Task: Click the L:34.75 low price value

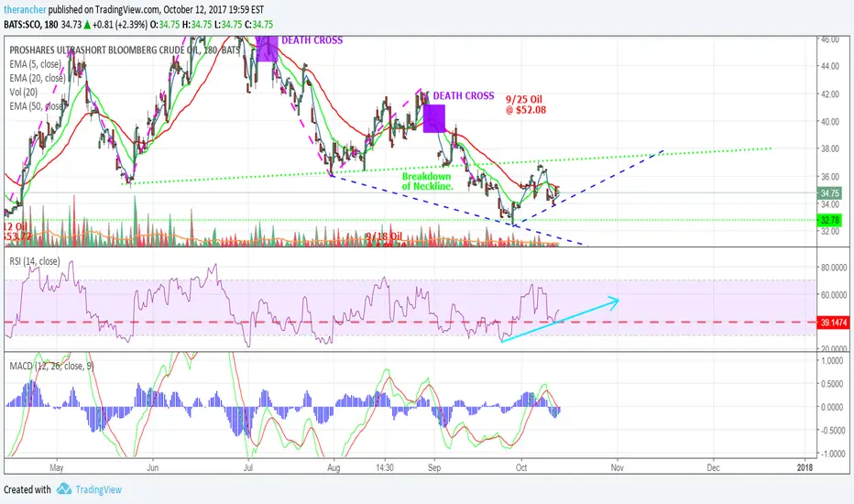Action: point(227,25)
